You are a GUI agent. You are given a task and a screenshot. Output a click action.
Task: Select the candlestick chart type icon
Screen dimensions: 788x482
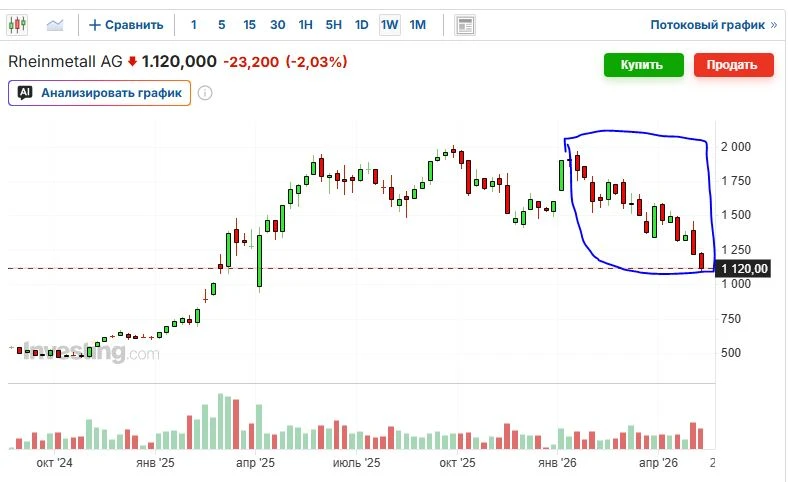click(x=17, y=25)
